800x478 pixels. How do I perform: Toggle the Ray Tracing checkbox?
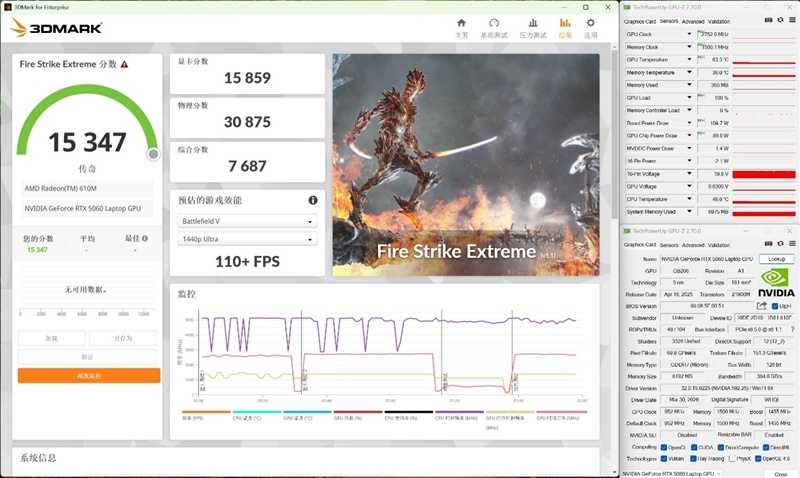tap(694, 459)
